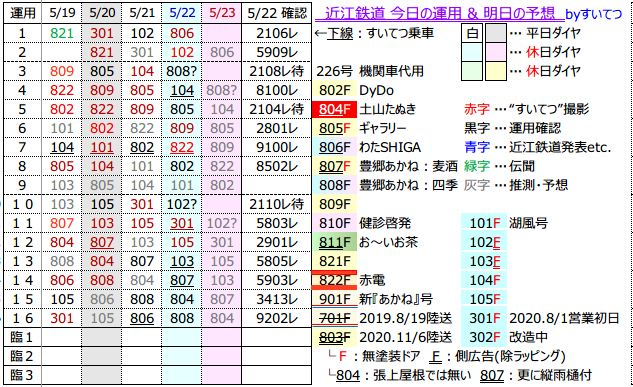The height and width of the screenshot is (387, 633).
Task: Select the 808? cell in row 3
Action: [x=182, y=71]
